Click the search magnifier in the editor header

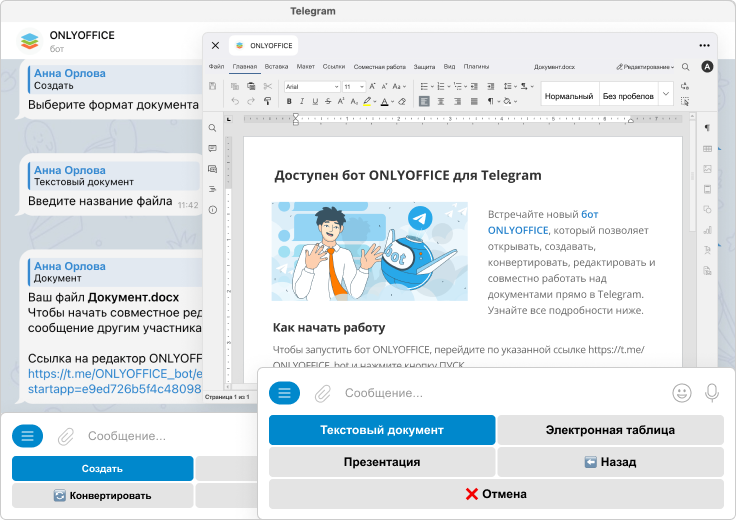[x=685, y=67]
